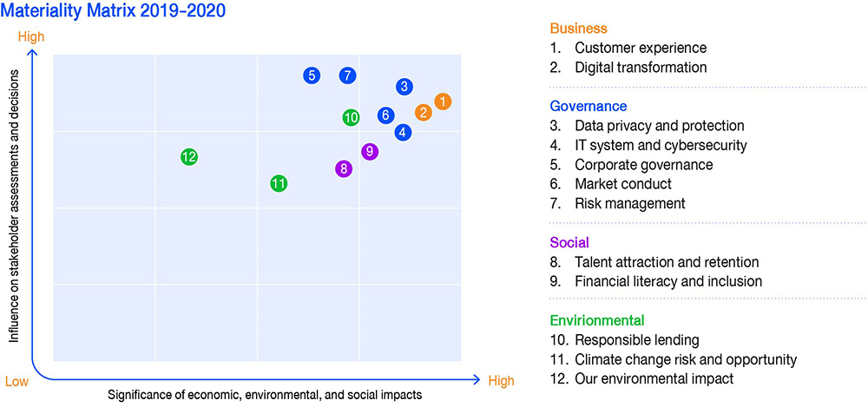Select orange marker 2 on the matrix
Viewport: 868px width, 407px height.
pyautogui.click(x=423, y=112)
